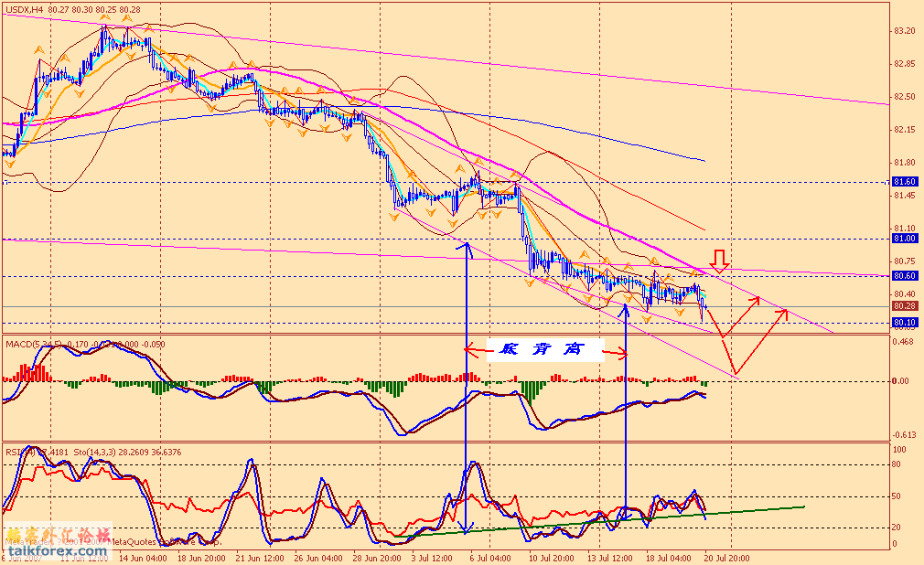Click the 20 Jul 20:00 time label

click(726, 558)
